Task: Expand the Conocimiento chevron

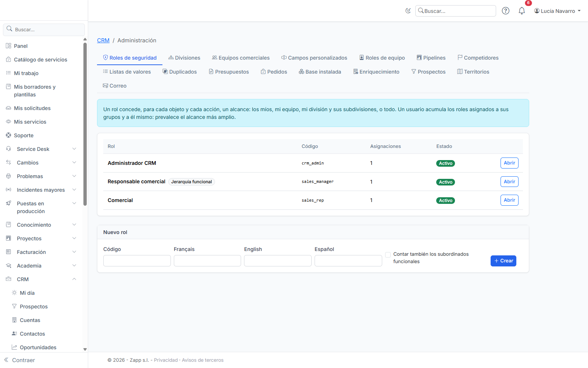Action: [74, 224]
